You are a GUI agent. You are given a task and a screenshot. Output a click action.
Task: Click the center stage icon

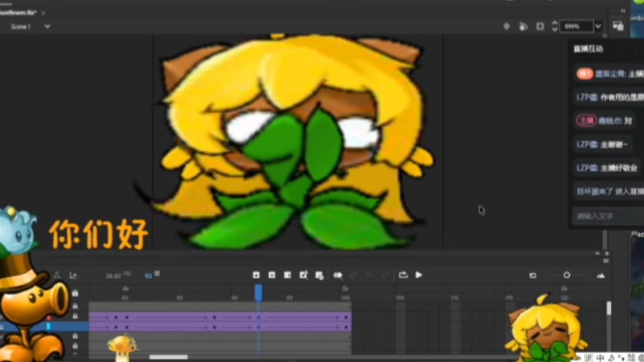(506, 26)
